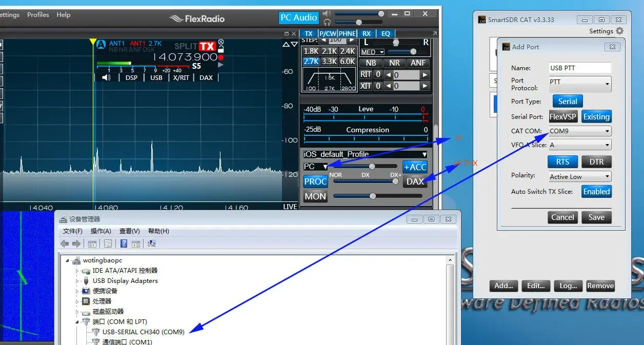The image size is (644, 345).
Task: Open the PC mic source dropdown
Action: click(x=315, y=167)
